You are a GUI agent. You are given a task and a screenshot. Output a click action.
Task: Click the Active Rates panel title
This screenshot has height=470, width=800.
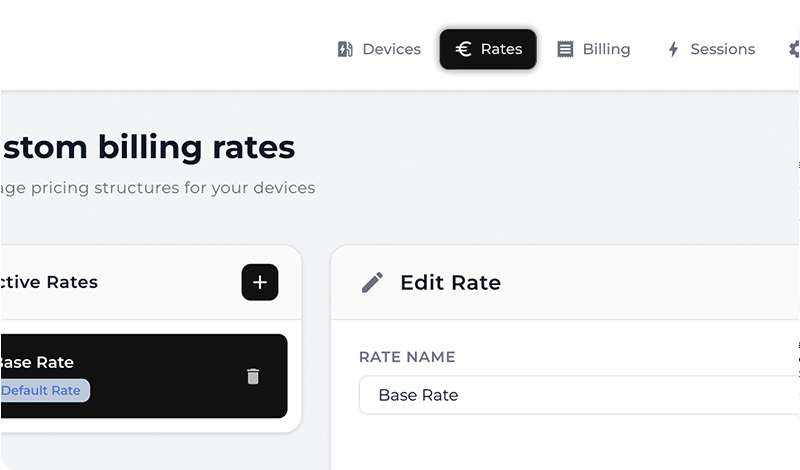50,282
